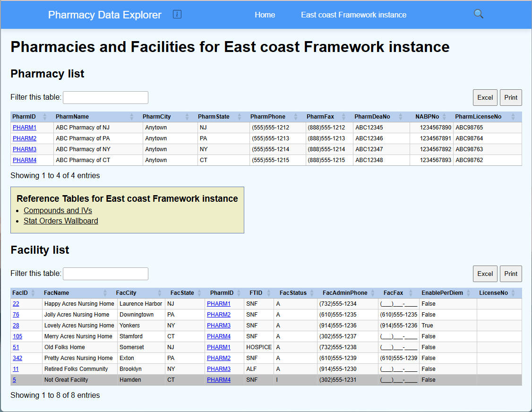Open the PHARM1 link in Pharmacy list
Image resolution: width=532 pixels, height=412 pixels.
tap(25, 128)
